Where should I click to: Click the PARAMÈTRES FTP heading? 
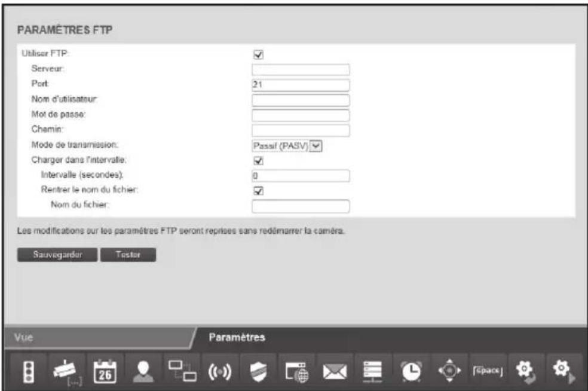[x=65, y=30]
